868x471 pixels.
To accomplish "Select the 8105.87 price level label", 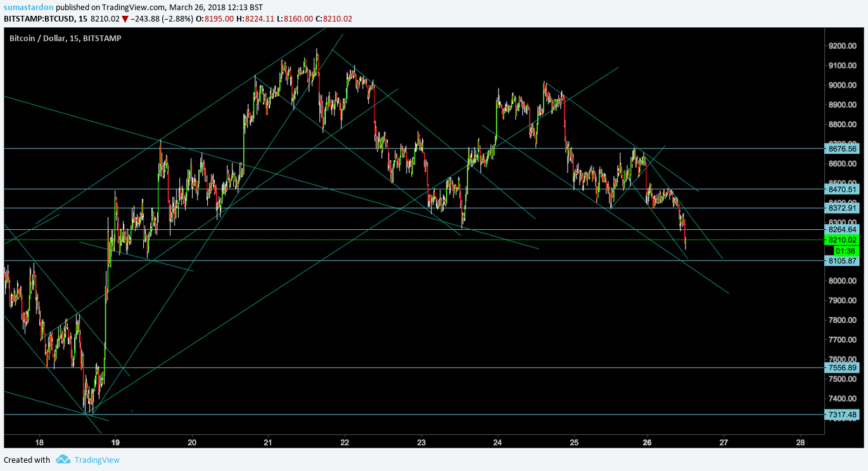I will (842, 261).
